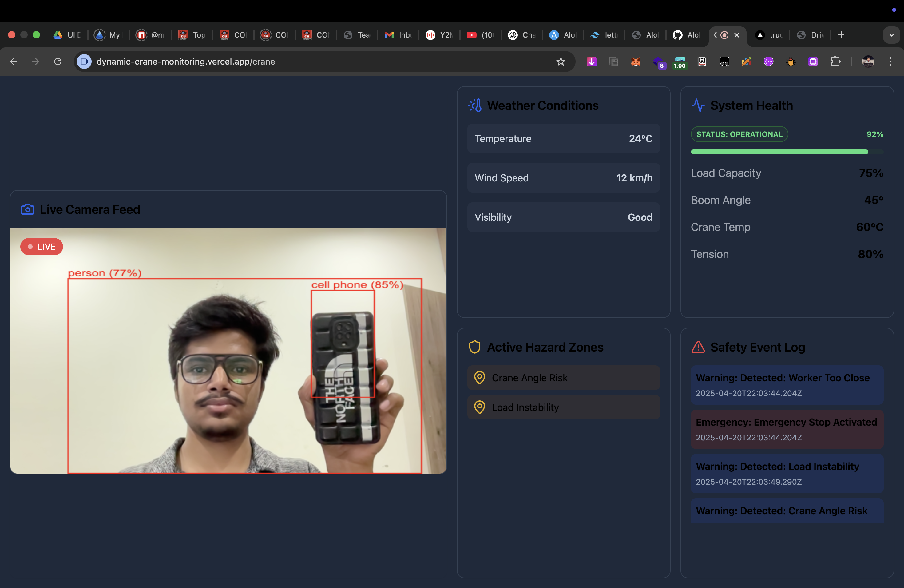
Task: Click the shield icon of Active Hazard Zones
Action: 475,347
